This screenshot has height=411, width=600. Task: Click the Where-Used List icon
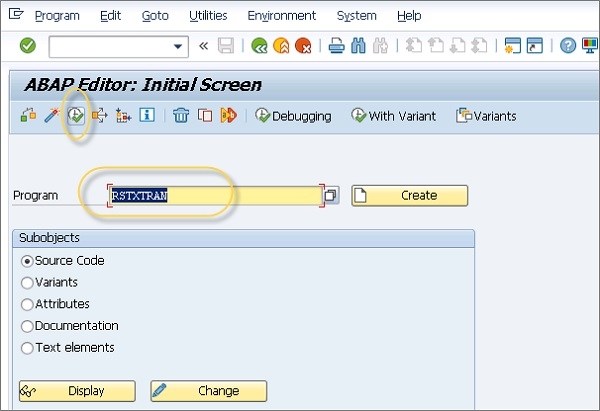[99, 115]
